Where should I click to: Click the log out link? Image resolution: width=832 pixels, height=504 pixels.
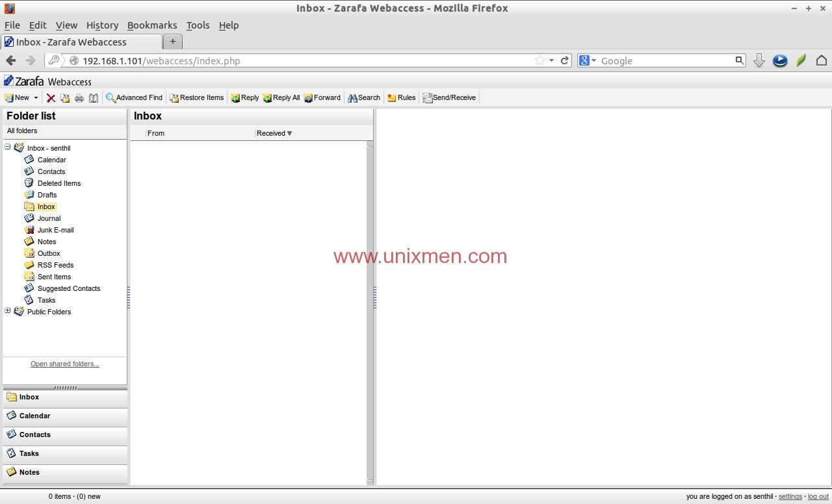point(818,496)
